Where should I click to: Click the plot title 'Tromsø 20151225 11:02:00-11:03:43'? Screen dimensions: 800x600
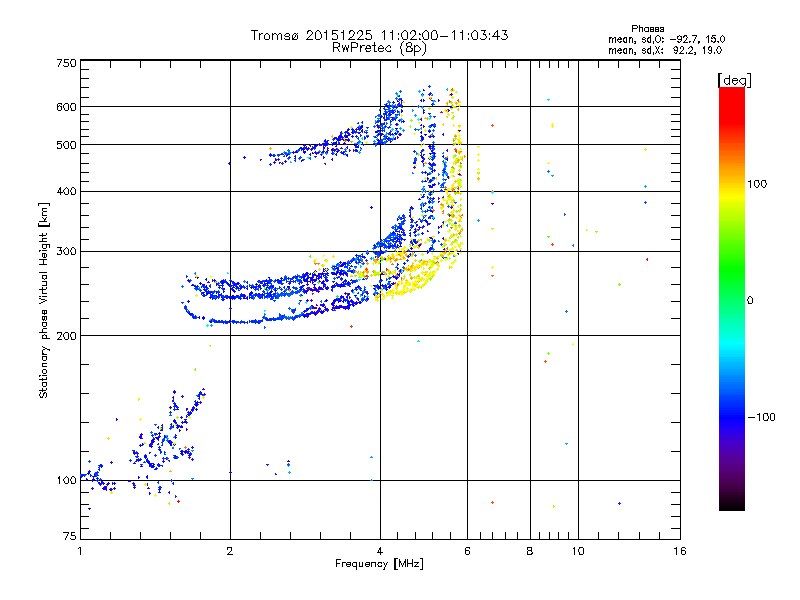[x=379, y=35]
